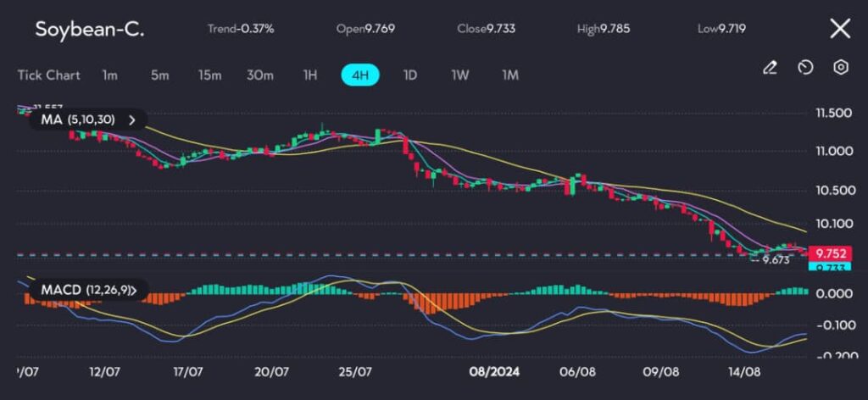Select the 5m timeframe
The image size is (868, 400).
click(159, 75)
